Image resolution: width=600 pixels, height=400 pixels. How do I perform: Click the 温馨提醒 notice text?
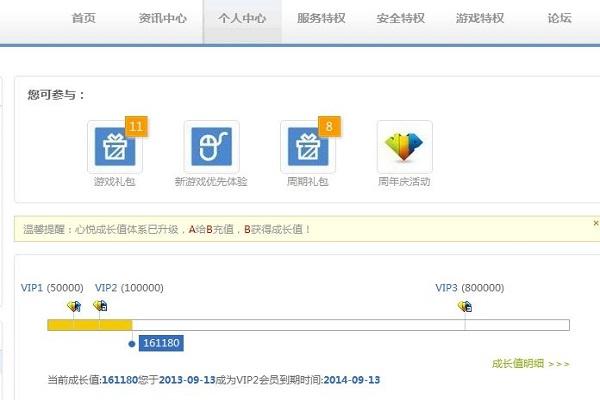tap(167, 229)
